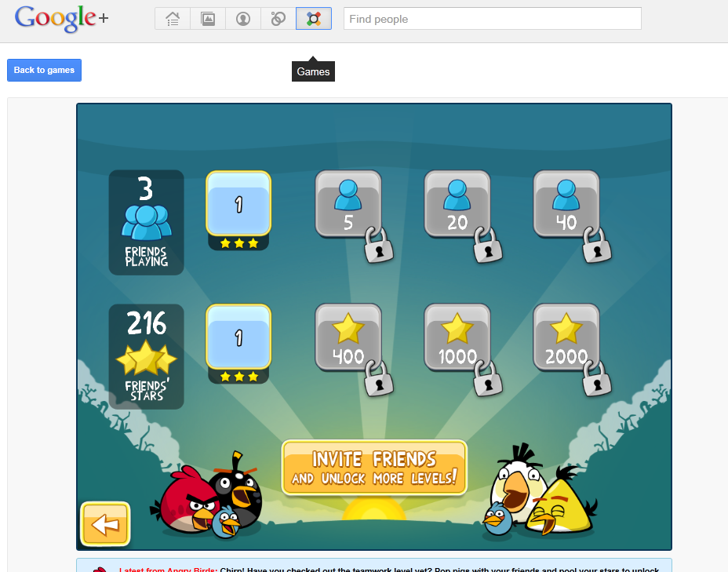Select the locked 20 friends level
Image resolution: width=728 pixels, height=572 pixels.
pos(457,204)
